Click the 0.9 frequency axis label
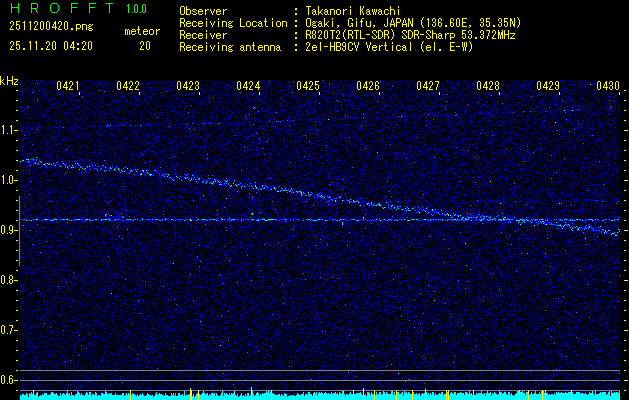This screenshot has height=400, width=629. coord(9,230)
